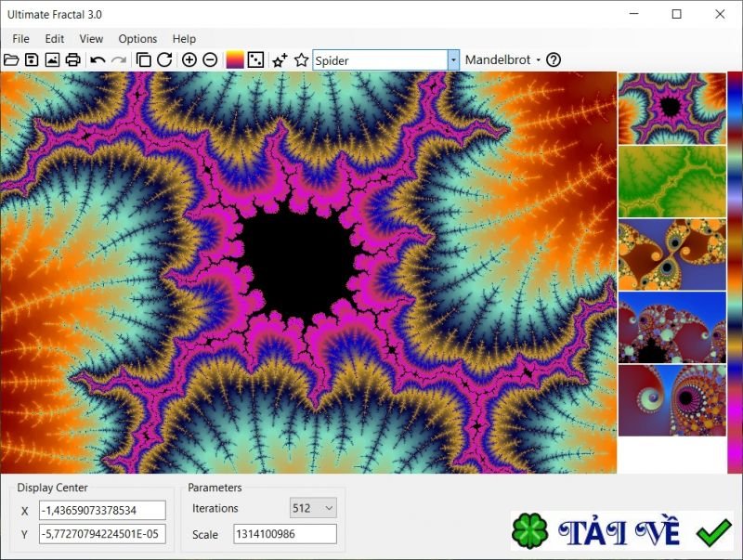The height and width of the screenshot is (560, 743).
Task: Save the fractal with floppy disk icon
Action: tap(32, 59)
